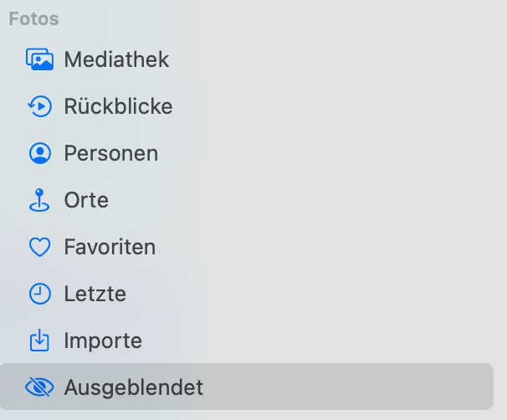Image resolution: width=507 pixels, height=420 pixels.
Task: Click the Personen person silhouette icon
Action: click(39, 154)
